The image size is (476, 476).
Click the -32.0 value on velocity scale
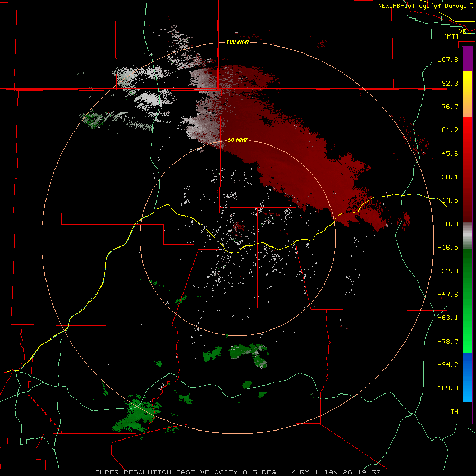point(448,271)
